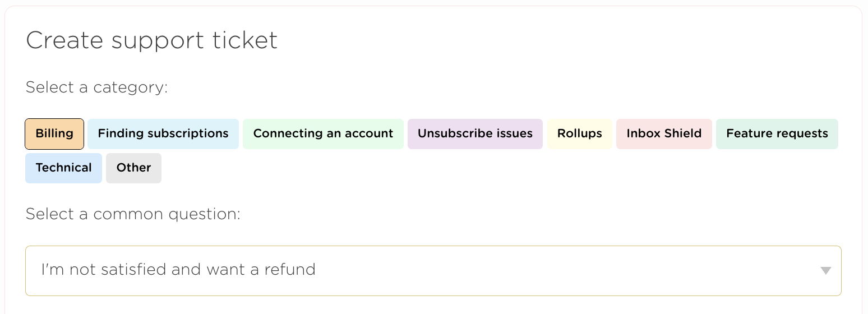Click the "Create support ticket" heading
This screenshot has height=314, width=868.
(151, 40)
